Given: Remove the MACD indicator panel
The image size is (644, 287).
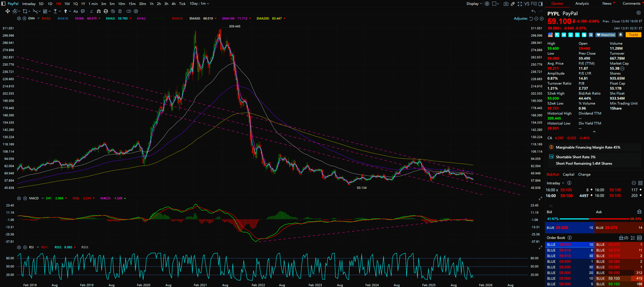Looking at the screenshot, I should [25, 198].
